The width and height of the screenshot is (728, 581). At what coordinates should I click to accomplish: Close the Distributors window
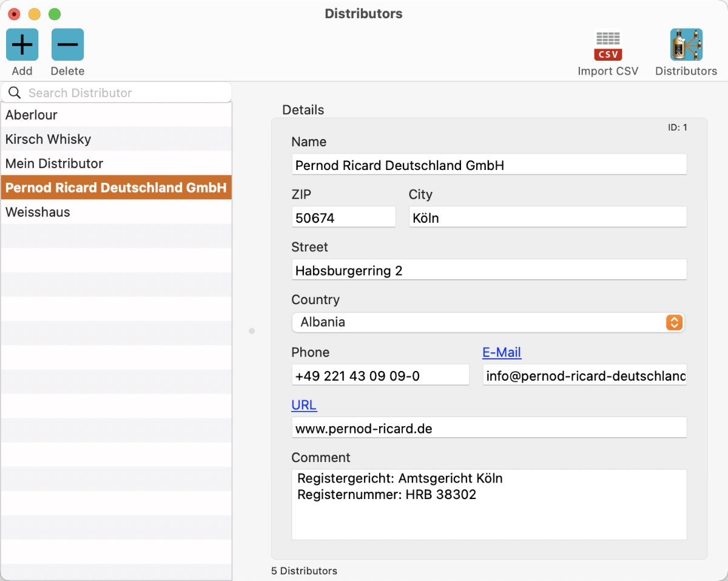pyautogui.click(x=15, y=14)
